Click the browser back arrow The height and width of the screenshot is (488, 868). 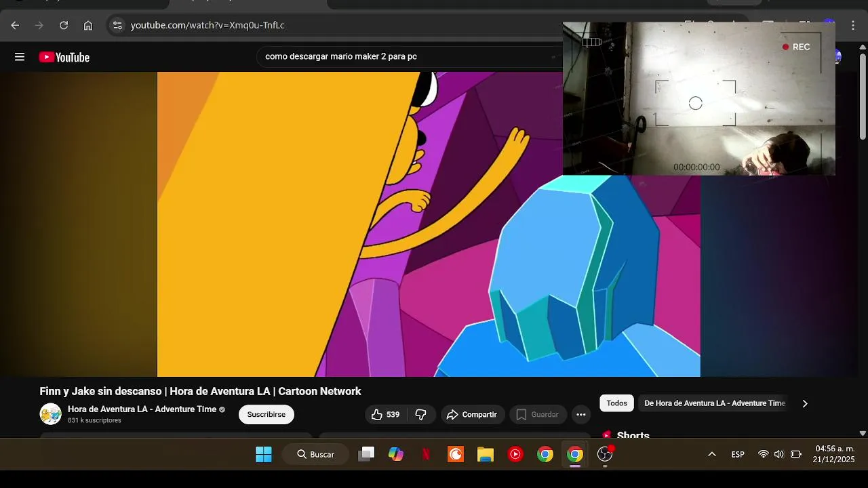coord(15,25)
